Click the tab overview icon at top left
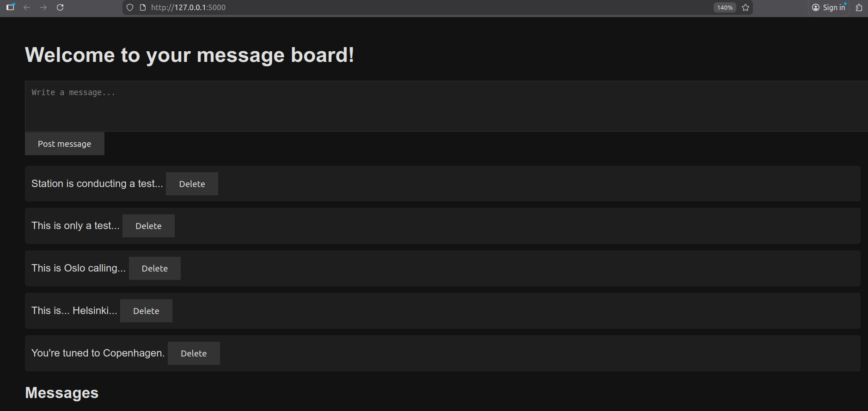This screenshot has height=411, width=868. (x=10, y=7)
